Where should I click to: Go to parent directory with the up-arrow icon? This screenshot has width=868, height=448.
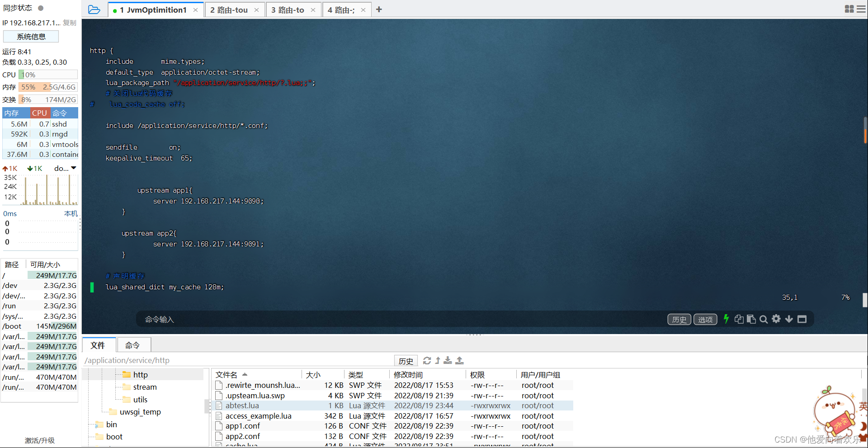click(437, 360)
